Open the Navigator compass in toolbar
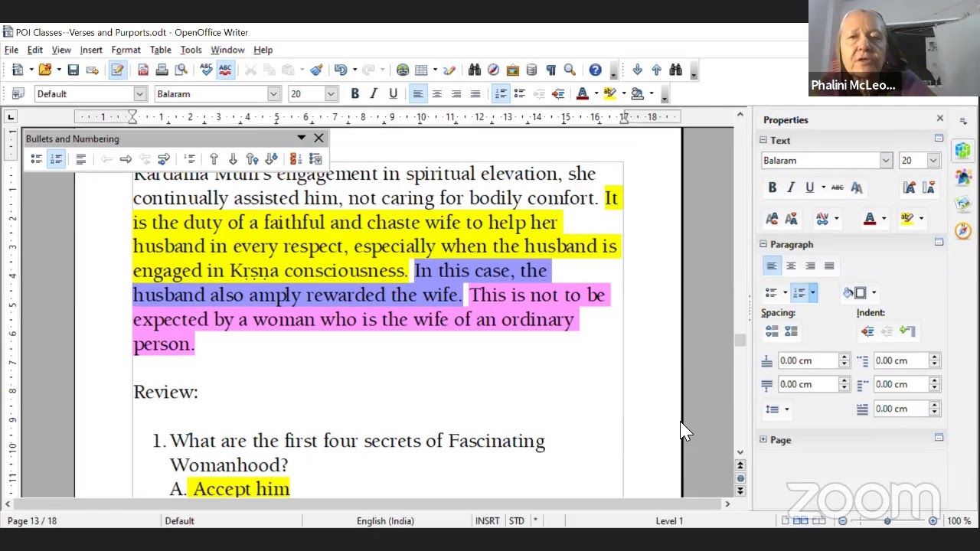The height and width of the screenshot is (551, 980). (493, 70)
